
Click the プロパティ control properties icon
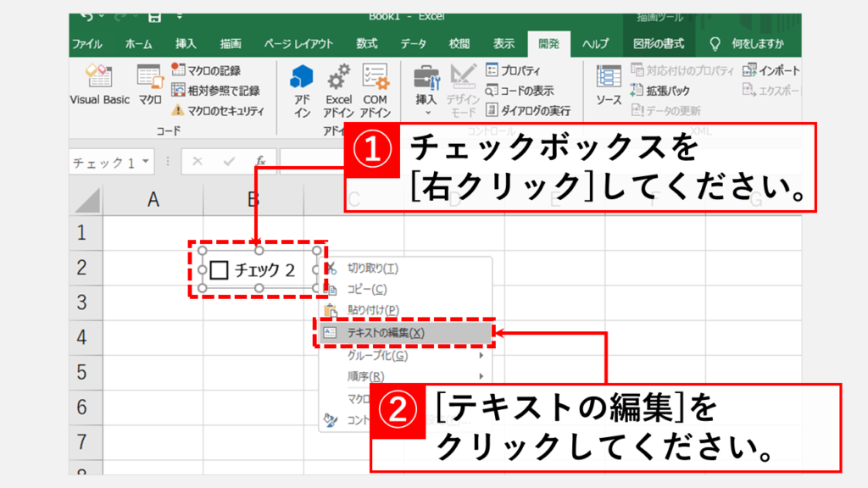tap(513, 70)
